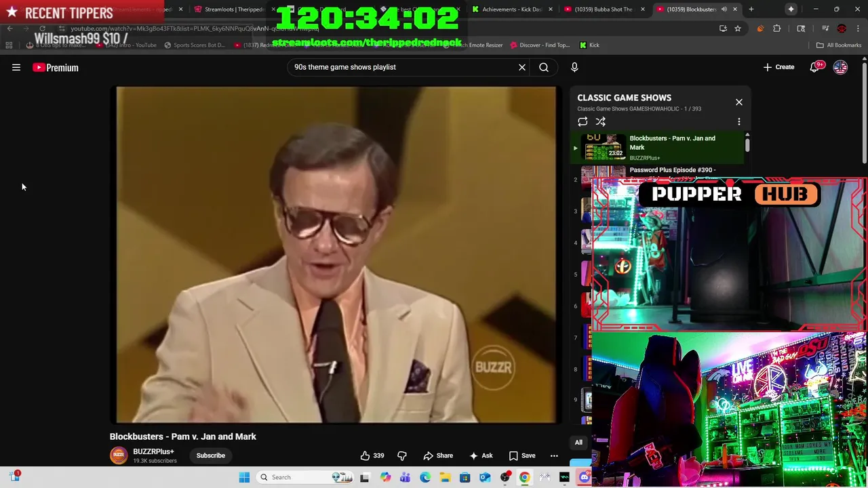Viewport: 868px width, 488px height.
Task: Switch to Chrome in the taskbar
Action: pyautogui.click(x=525, y=477)
